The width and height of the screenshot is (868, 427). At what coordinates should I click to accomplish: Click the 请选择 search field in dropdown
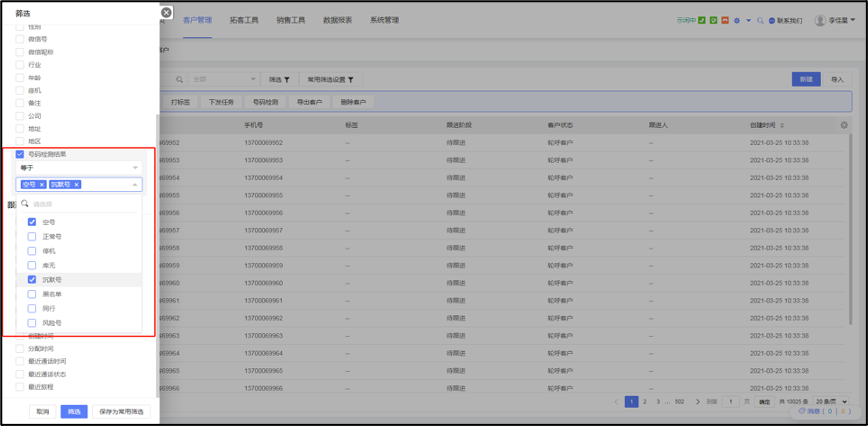pos(79,204)
